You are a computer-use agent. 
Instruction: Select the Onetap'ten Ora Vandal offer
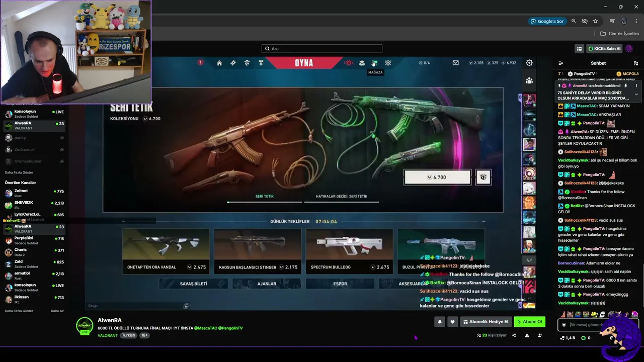[x=166, y=251]
